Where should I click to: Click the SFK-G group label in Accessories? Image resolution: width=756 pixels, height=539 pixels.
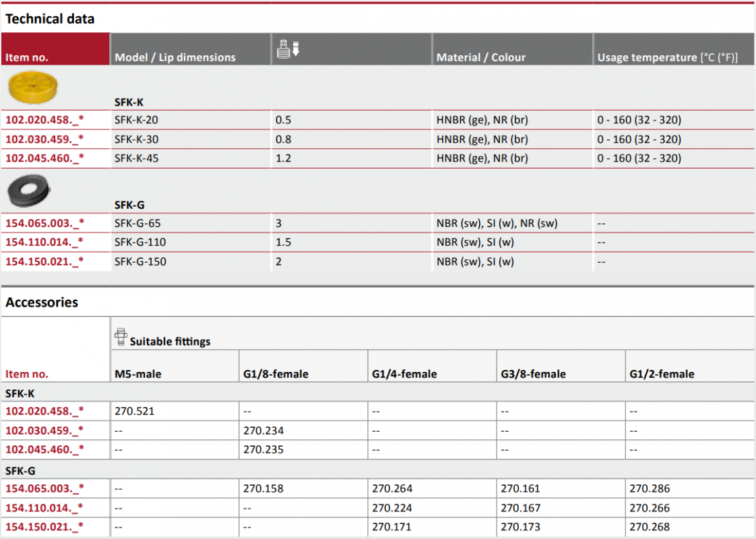(20, 470)
